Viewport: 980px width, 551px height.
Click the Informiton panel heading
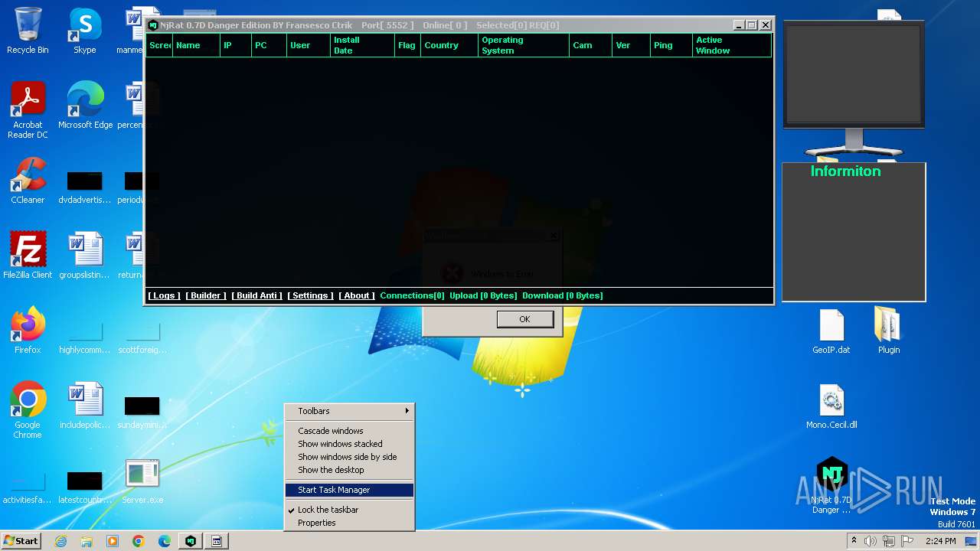pyautogui.click(x=845, y=171)
